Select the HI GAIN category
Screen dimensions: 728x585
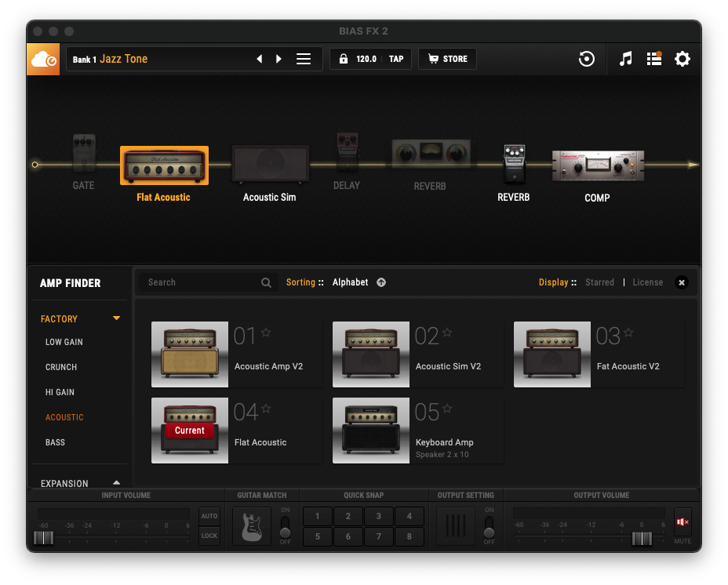60,392
